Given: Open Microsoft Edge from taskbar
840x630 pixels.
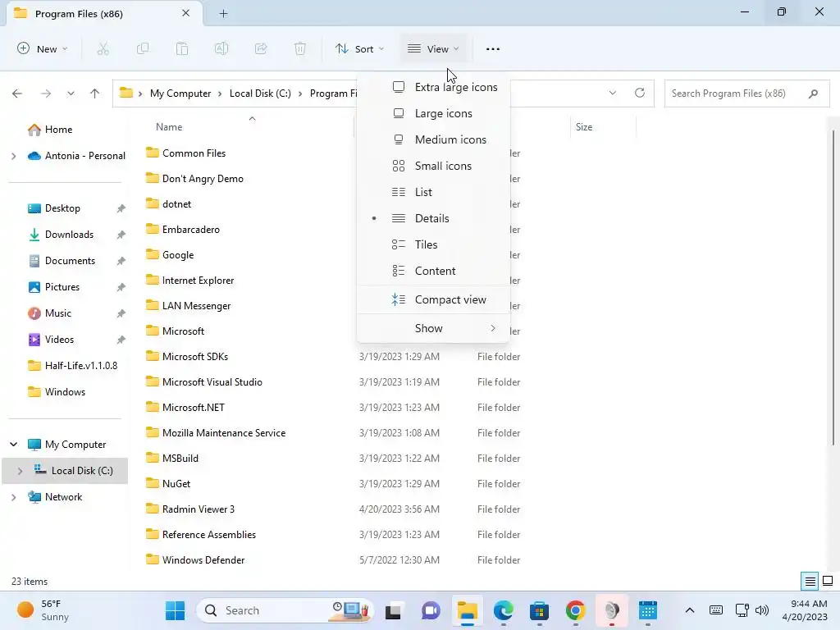Looking at the screenshot, I should 503,610.
